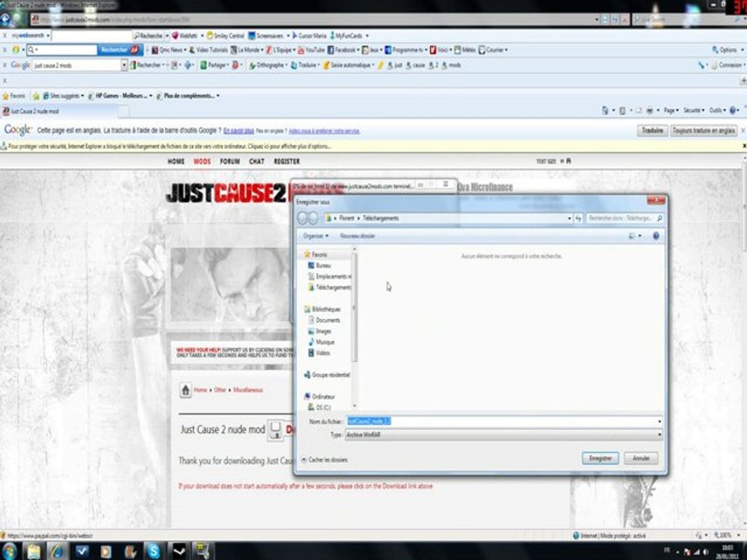Viewport: 747px width, 560px height.
Task: Click the blue Rechercher toolbar button
Action: click(x=120, y=50)
